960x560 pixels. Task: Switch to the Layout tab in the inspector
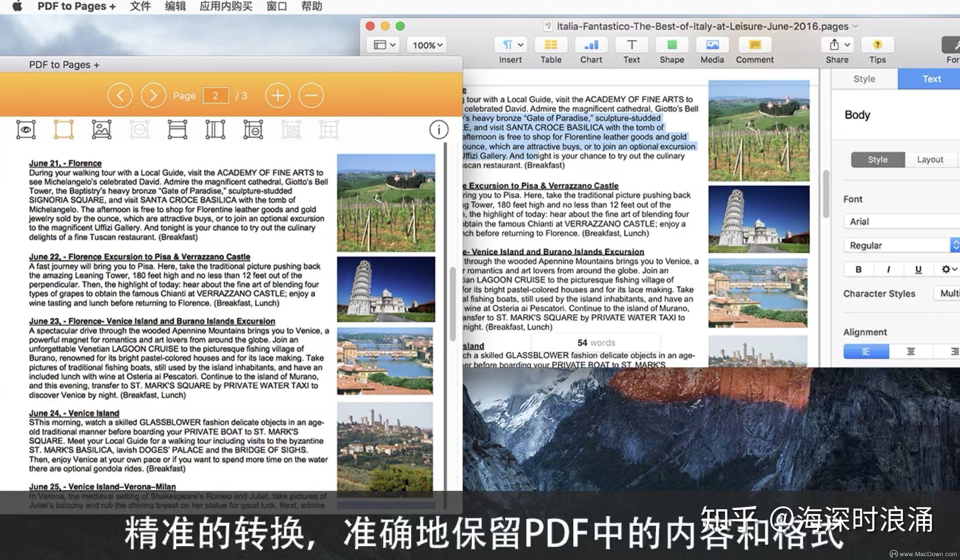coord(931,160)
